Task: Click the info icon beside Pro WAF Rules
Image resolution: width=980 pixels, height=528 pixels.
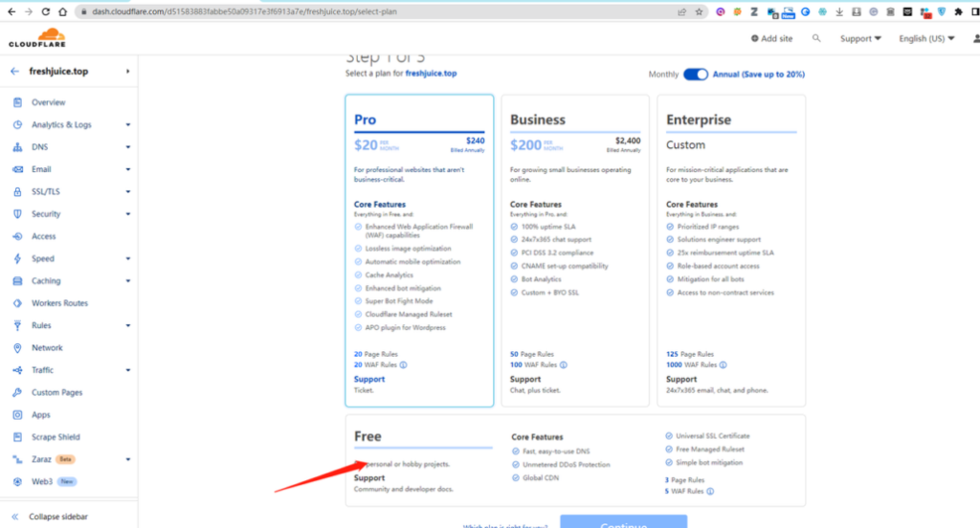Action: (403, 365)
